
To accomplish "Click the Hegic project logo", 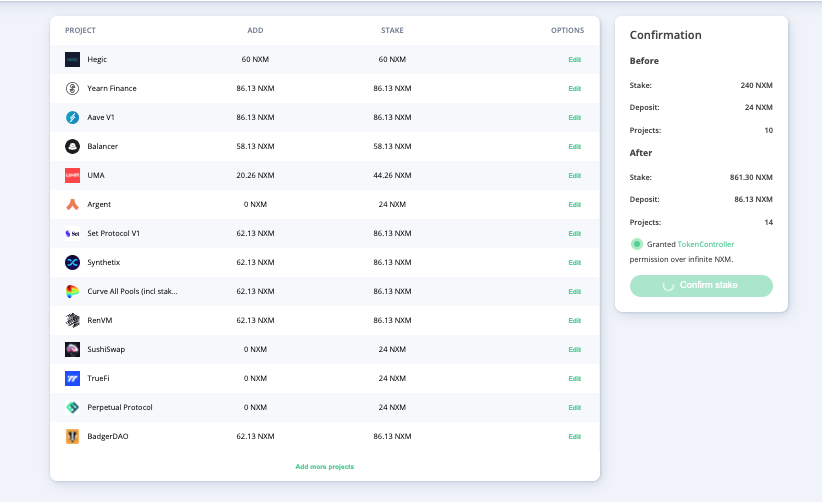I will 72,59.
